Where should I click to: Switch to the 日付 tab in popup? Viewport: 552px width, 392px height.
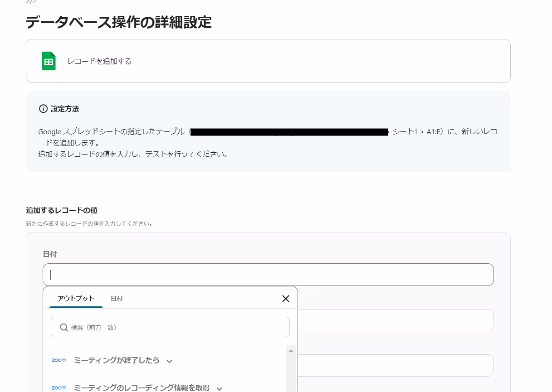117,299
